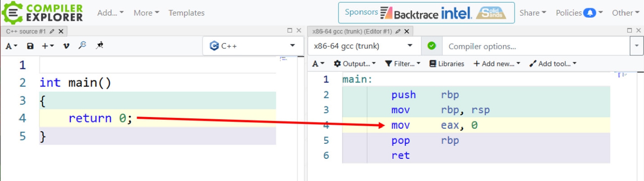Open the C++ language selector dropdown
Screen dimensions: 644x181
(253, 46)
